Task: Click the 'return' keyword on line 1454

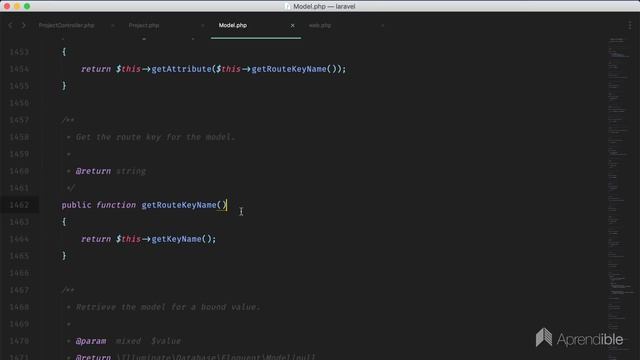Action: [96, 69]
